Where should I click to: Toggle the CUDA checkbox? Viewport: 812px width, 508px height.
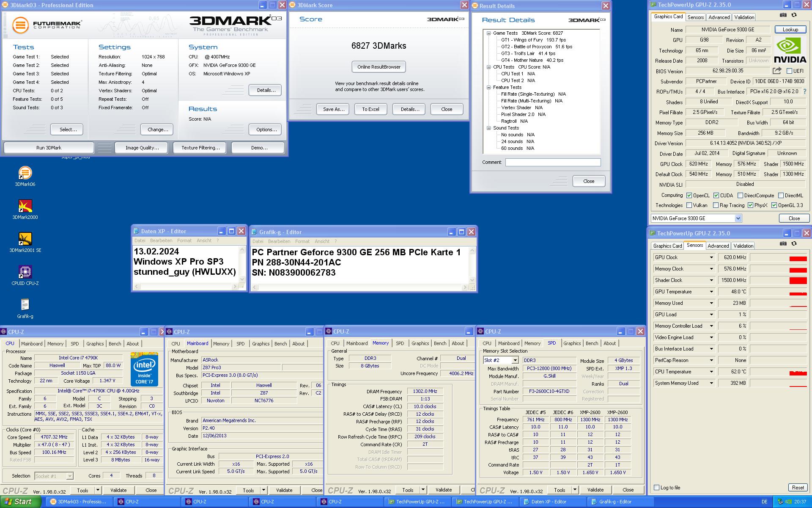(716, 196)
